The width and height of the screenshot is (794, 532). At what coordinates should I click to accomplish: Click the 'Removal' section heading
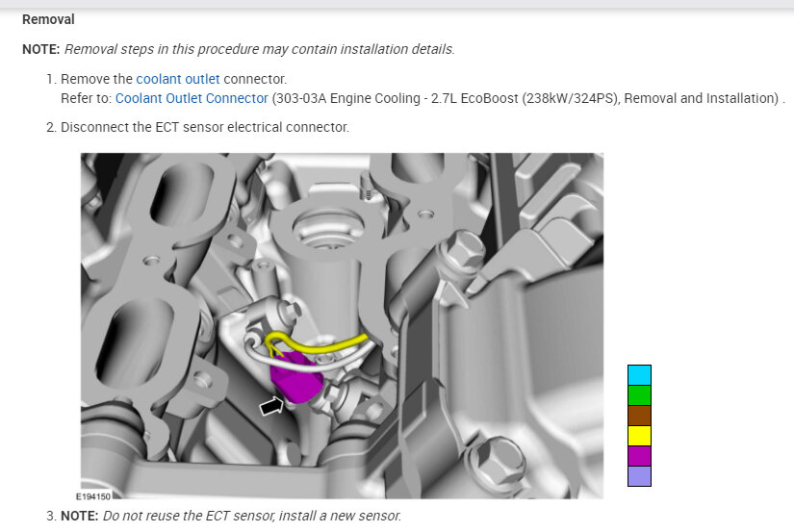tap(48, 20)
